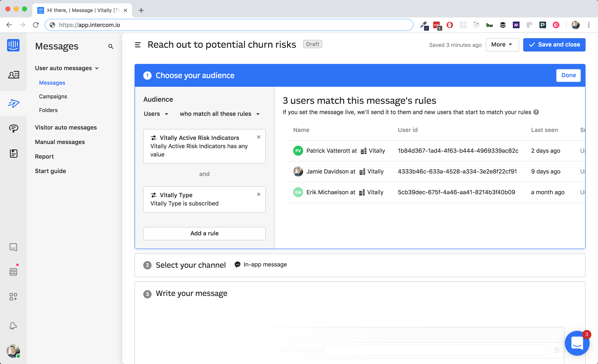Open the bw browser extension
Image resolution: width=598 pixels, height=364 pixels.
point(490,25)
